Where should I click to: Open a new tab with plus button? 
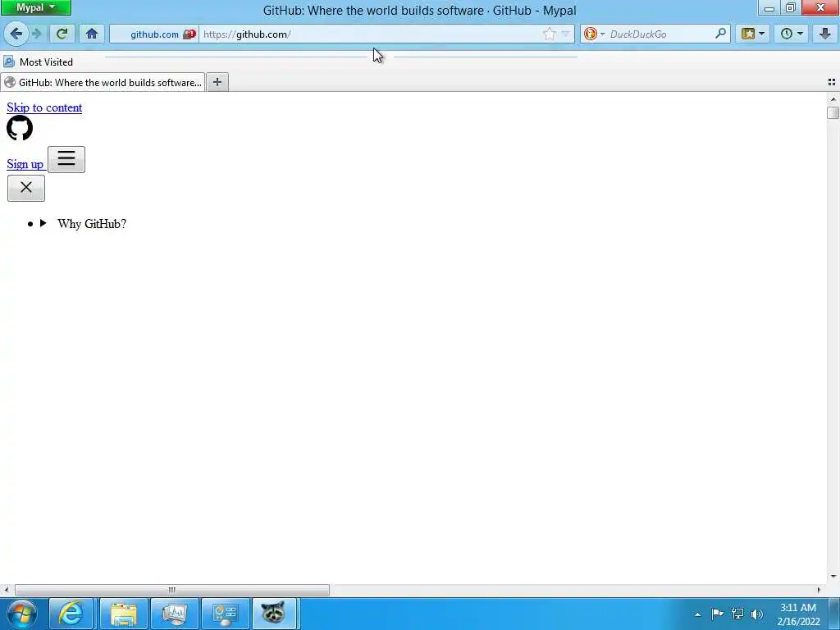tap(217, 82)
